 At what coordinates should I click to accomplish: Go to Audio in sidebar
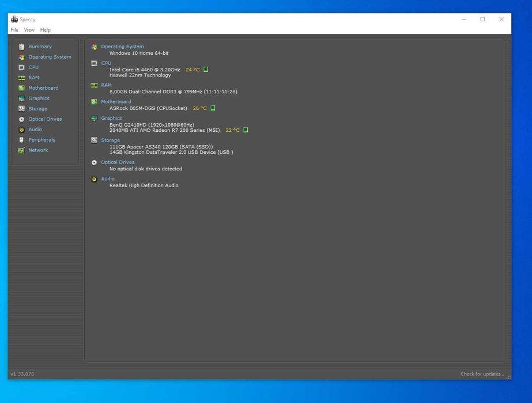[35, 130]
